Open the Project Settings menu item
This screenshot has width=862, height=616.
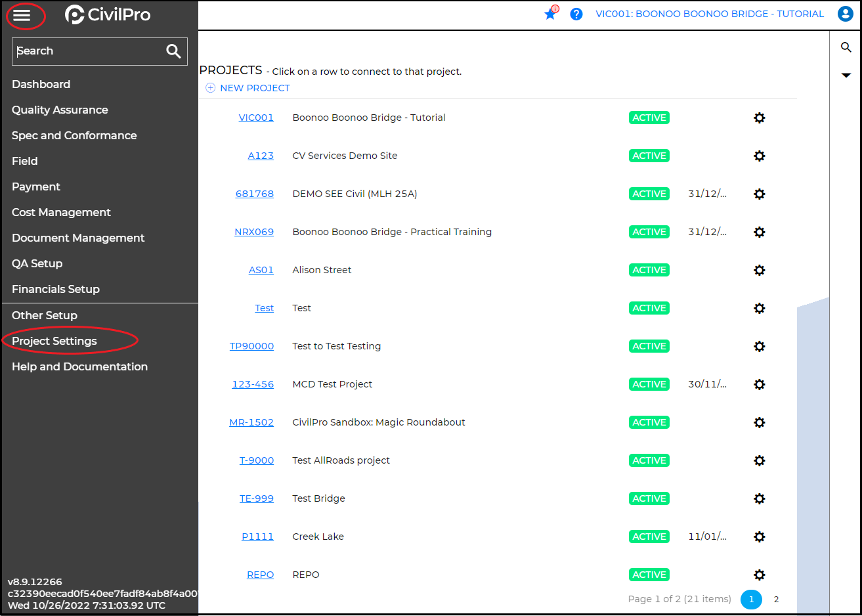click(54, 341)
